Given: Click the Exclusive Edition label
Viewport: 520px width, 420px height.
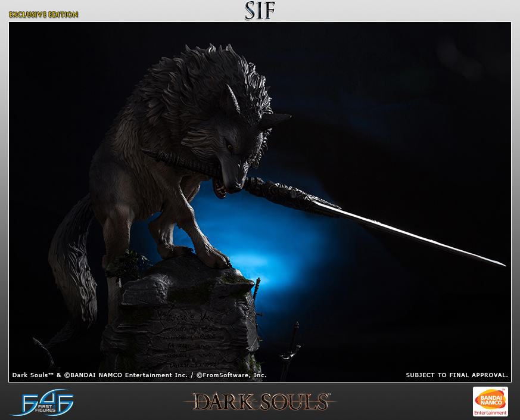Looking at the screenshot, I should [43, 15].
